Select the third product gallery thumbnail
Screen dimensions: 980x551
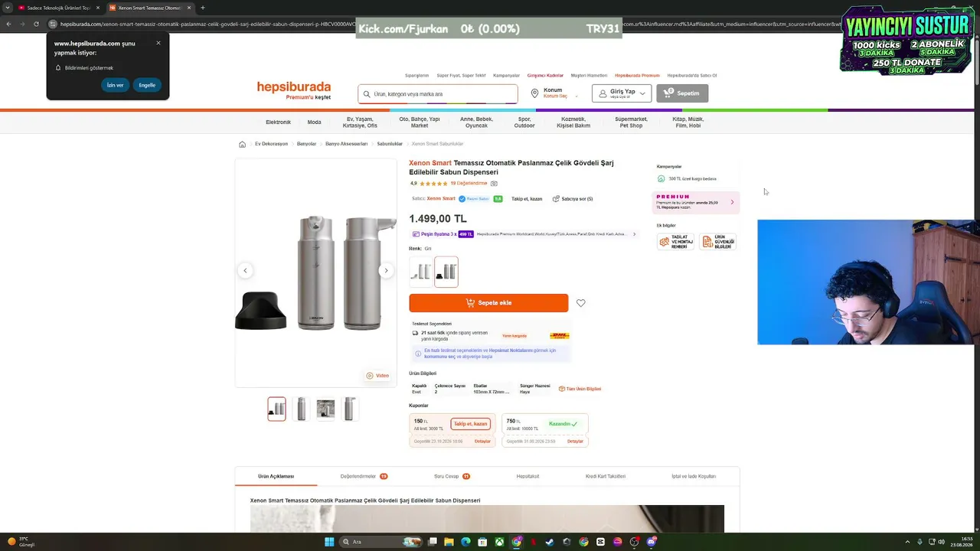pyautogui.click(x=325, y=409)
